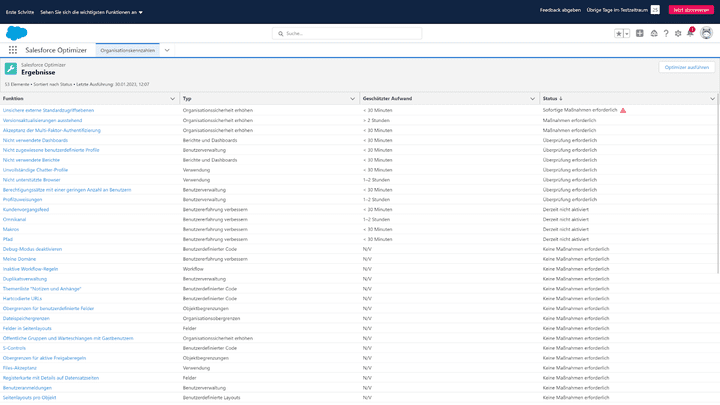Open the Nicht verwendete Dashboards link
This screenshot has height=405, width=720.
tap(36, 140)
